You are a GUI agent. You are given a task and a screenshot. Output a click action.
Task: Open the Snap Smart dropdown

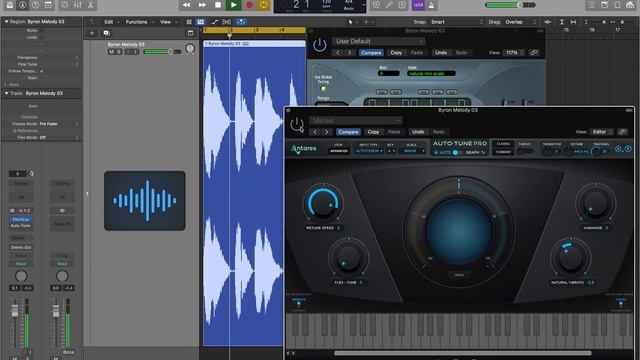[456, 22]
